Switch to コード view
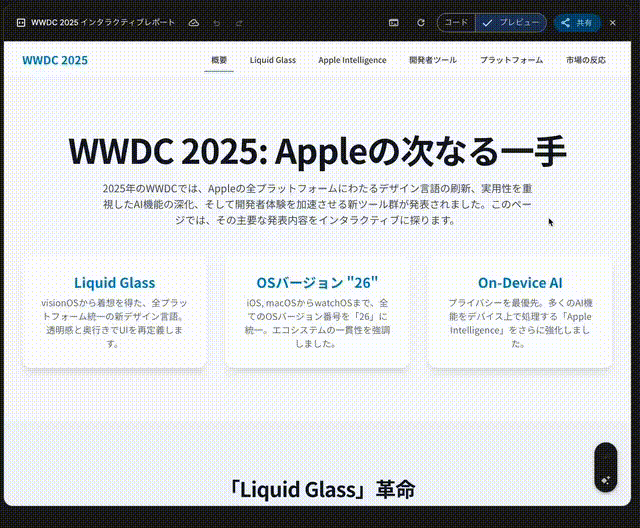The width and height of the screenshot is (640, 528). (456, 22)
